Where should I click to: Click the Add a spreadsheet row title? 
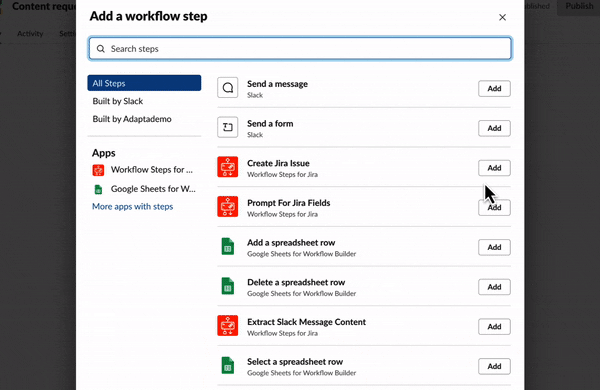pyautogui.click(x=291, y=243)
